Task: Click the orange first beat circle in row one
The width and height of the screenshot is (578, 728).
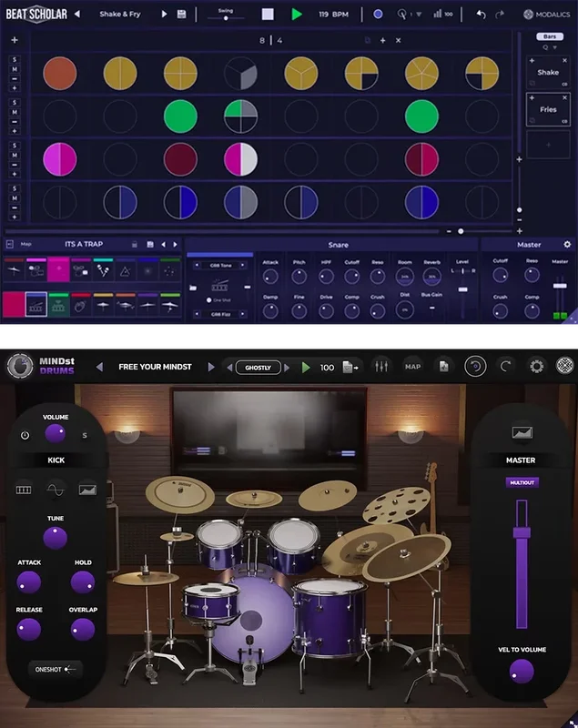Action: (x=60, y=74)
